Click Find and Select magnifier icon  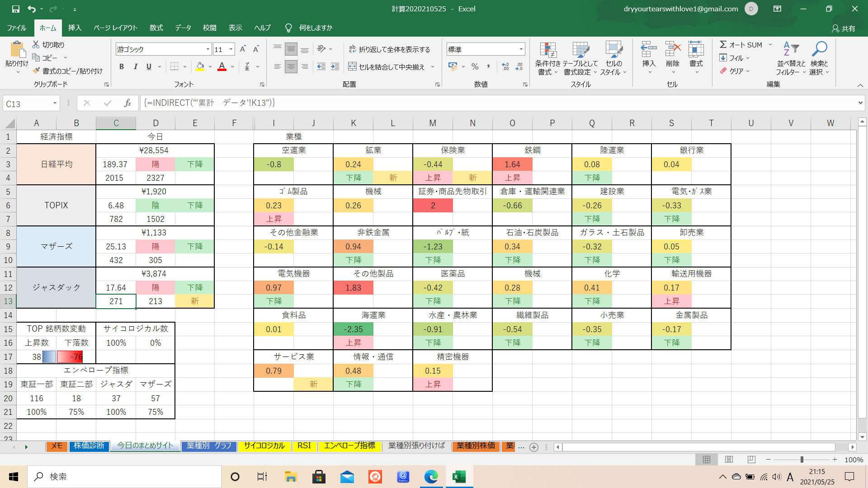pos(819,49)
